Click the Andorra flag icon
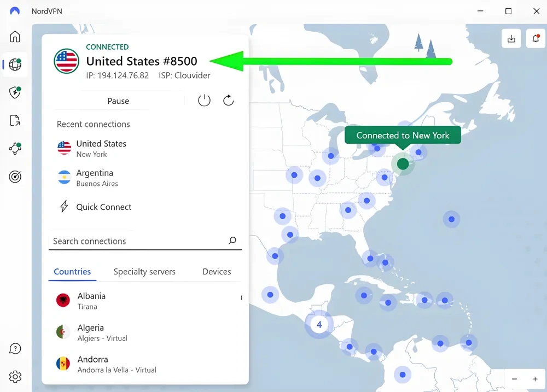Viewport: 547px width, 392px height. (63, 364)
